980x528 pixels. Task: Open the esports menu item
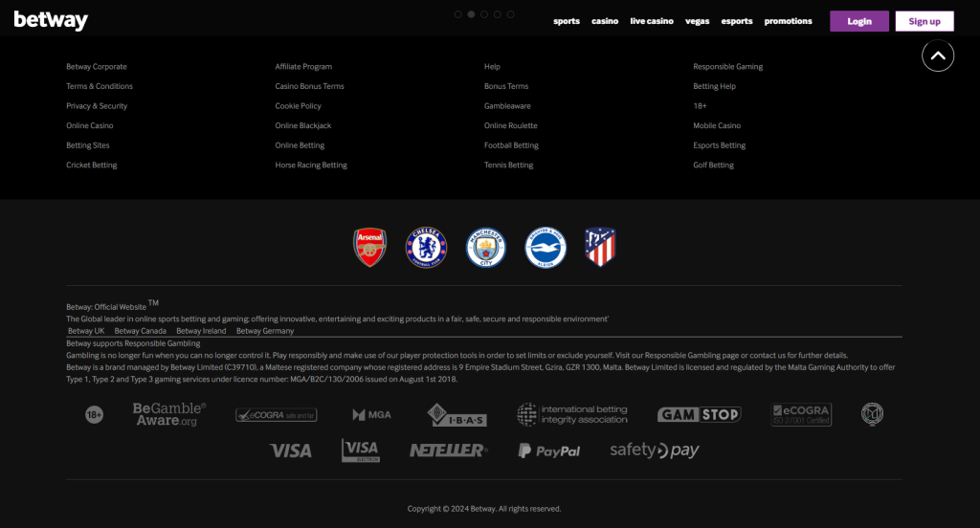(x=736, y=21)
